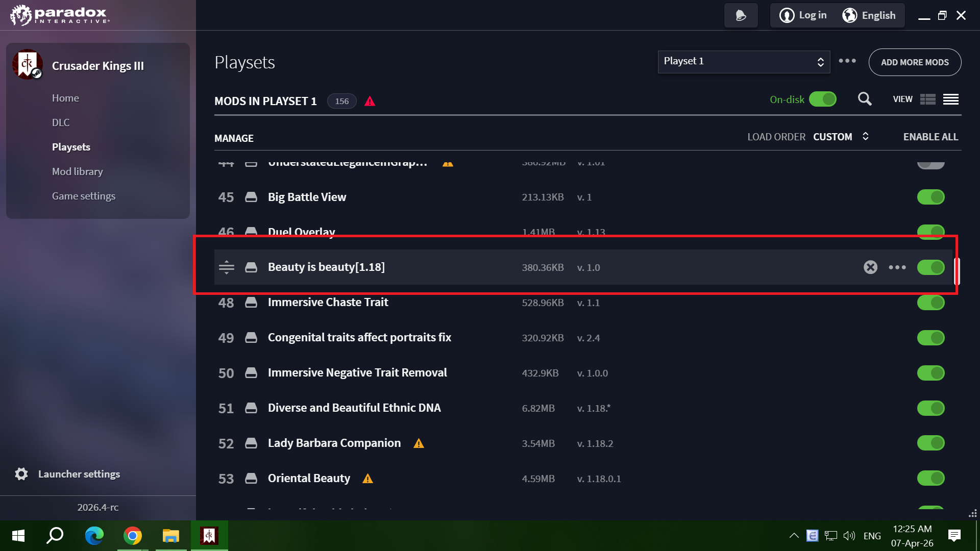The width and height of the screenshot is (980, 551).
Task: Go to the Home section
Action: pyautogui.click(x=65, y=98)
